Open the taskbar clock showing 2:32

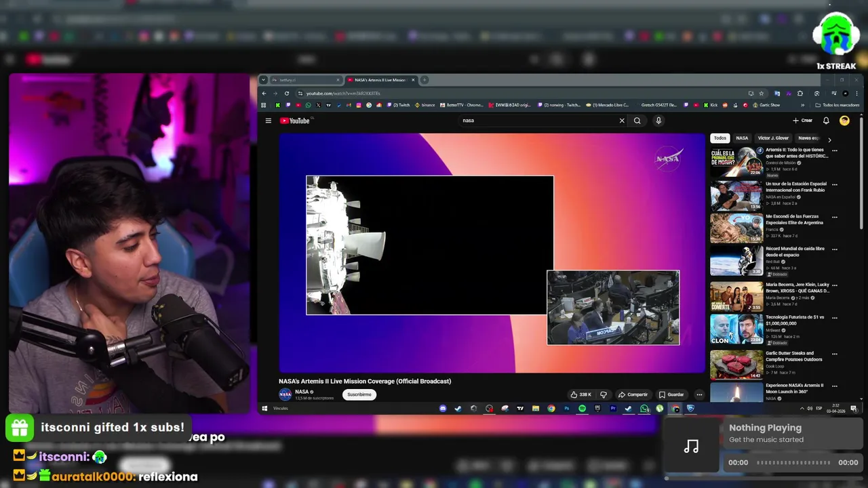pos(835,409)
